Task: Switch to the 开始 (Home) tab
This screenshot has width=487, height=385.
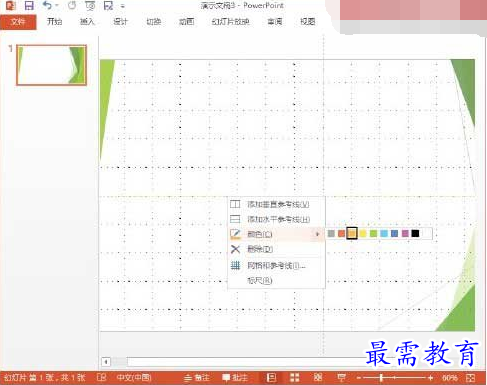Action: [54, 22]
